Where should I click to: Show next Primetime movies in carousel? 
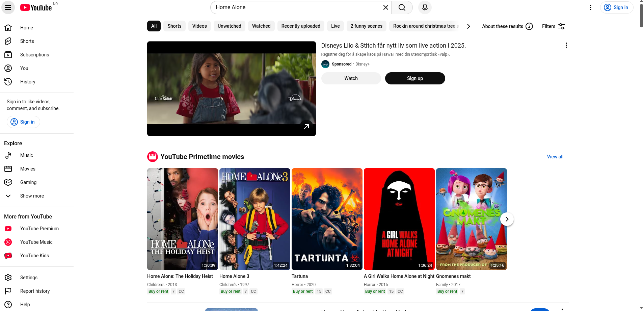coord(507,219)
